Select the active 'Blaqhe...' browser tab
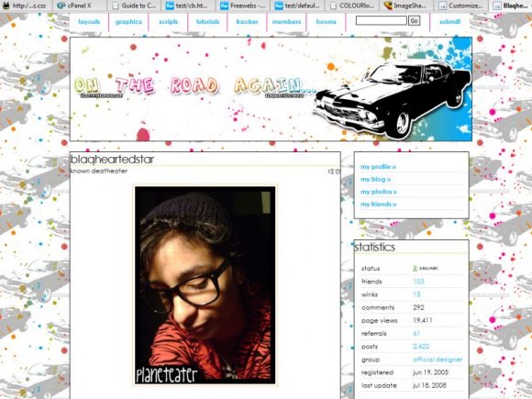 click(x=510, y=6)
